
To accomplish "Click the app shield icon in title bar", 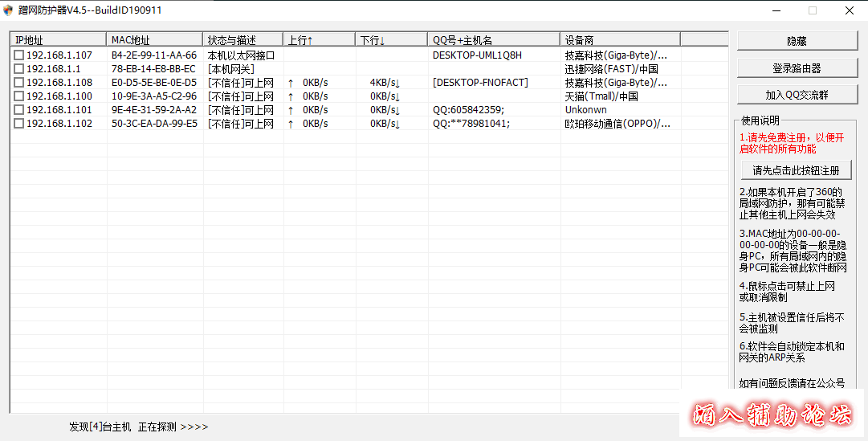I will pos(8,10).
